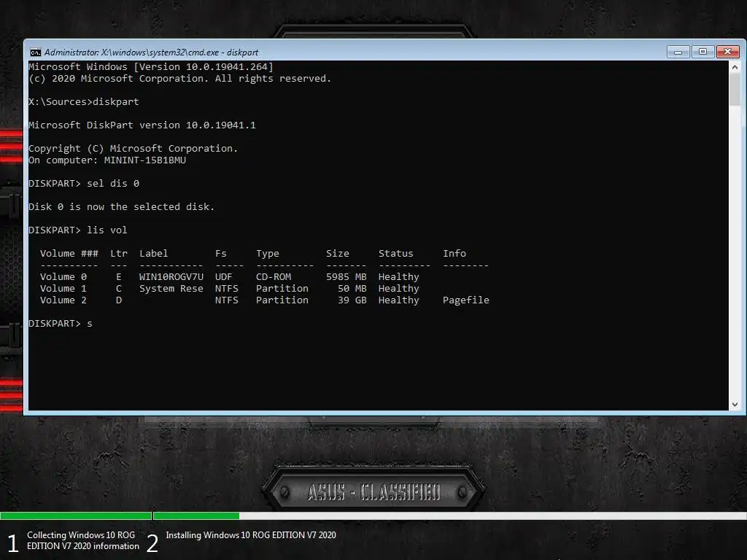Click the Pagefile info entry
Screen dimensions: 747x560
click(466, 300)
